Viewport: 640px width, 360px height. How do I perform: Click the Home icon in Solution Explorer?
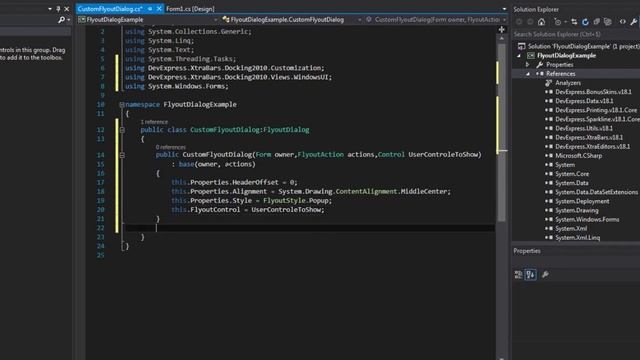(541, 22)
